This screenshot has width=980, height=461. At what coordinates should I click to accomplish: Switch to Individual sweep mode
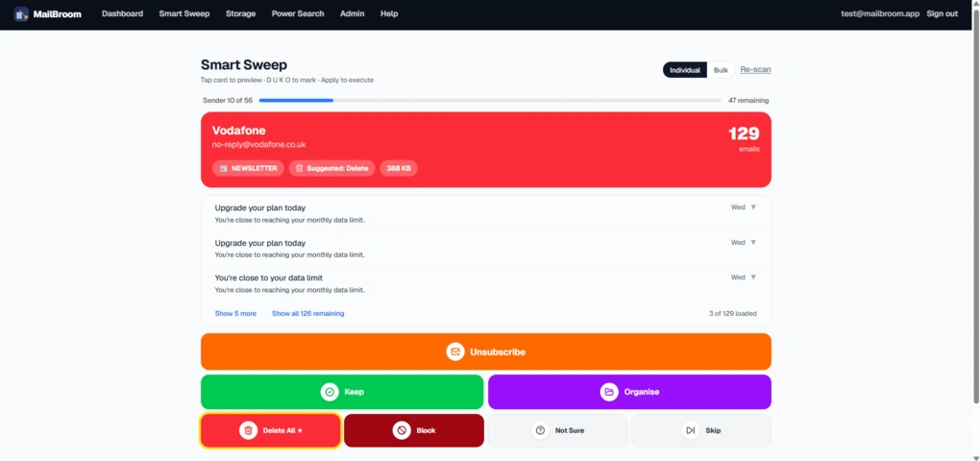(x=685, y=70)
